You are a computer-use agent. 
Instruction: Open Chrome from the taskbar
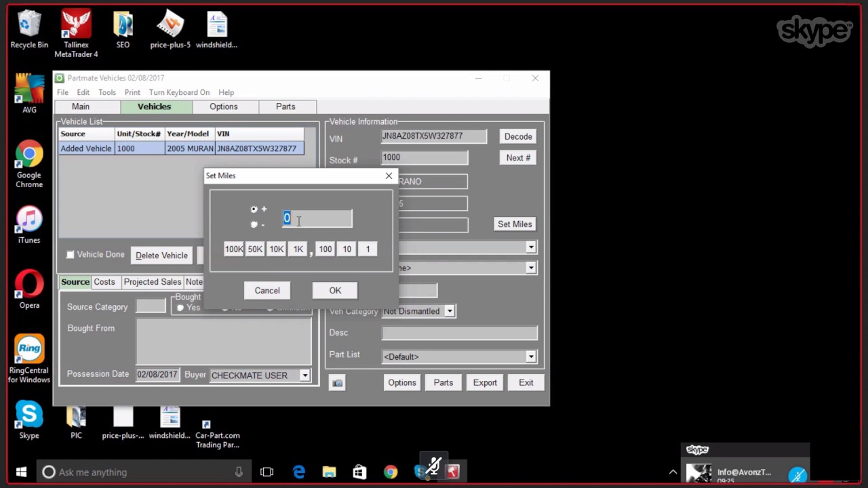coord(391,472)
